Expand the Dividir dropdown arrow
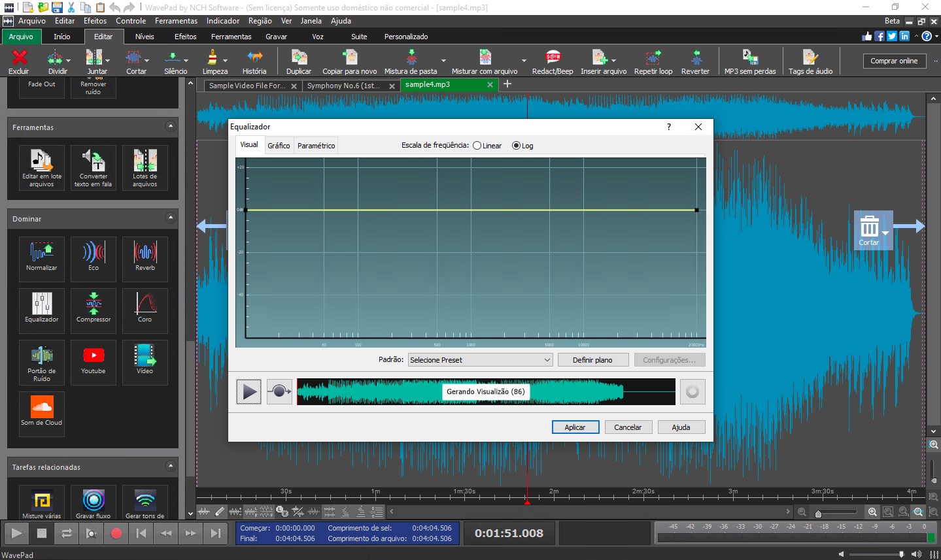Screen dimensions: 941x560 (x=68, y=60)
